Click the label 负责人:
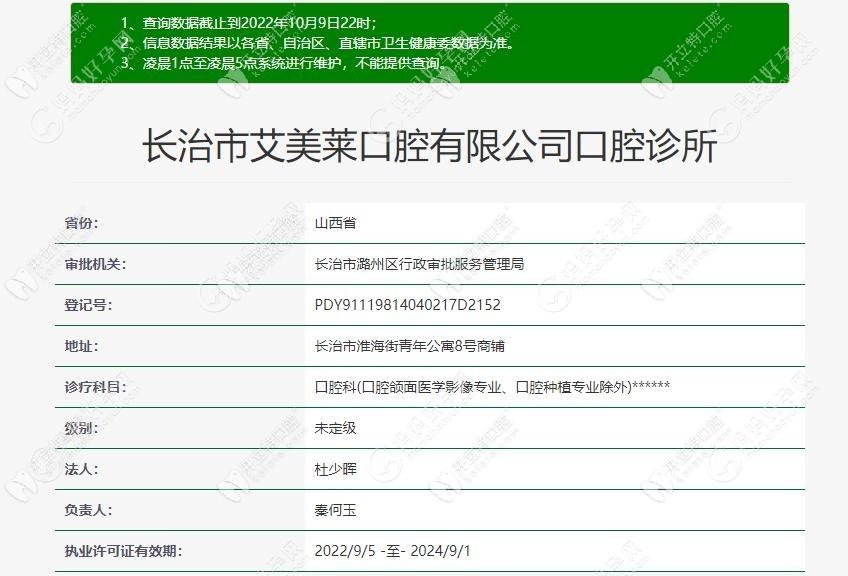The height and width of the screenshot is (576, 848). pos(88,510)
